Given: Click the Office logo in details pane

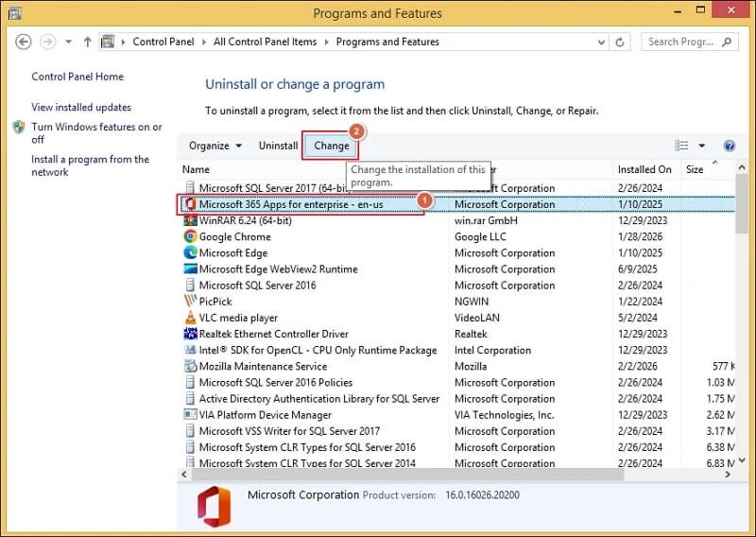Looking at the screenshot, I should (215, 507).
